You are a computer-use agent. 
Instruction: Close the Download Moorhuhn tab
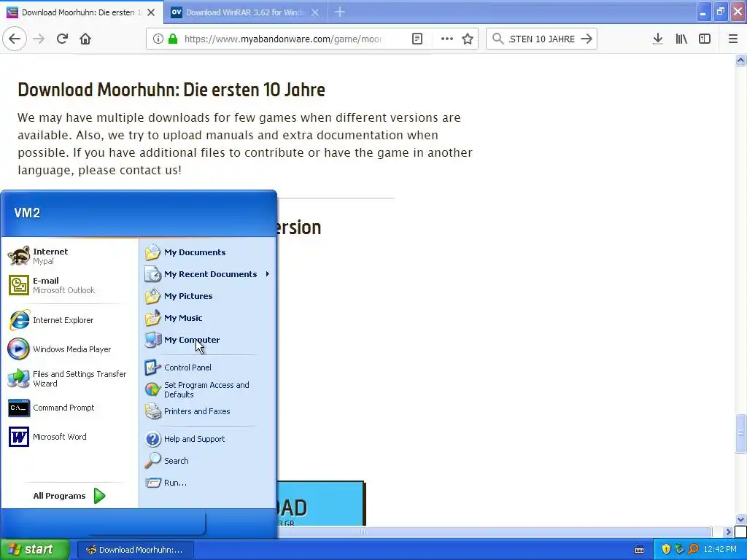[x=151, y=12]
